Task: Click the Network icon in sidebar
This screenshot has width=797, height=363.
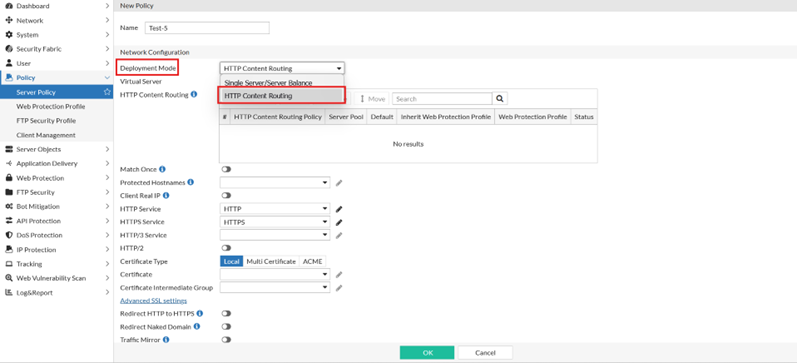Action: [8, 20]
